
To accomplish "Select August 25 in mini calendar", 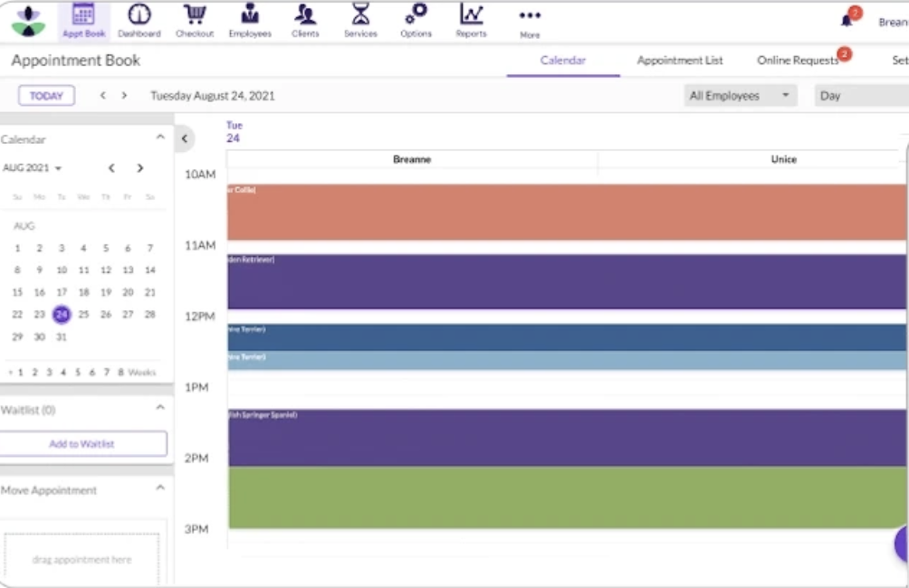I will [x=83, y=315].
